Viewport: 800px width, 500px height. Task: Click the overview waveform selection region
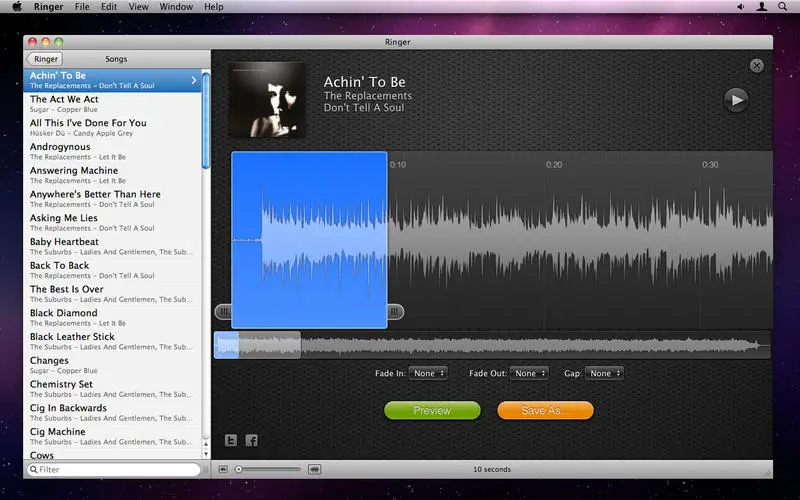[257, 345]
